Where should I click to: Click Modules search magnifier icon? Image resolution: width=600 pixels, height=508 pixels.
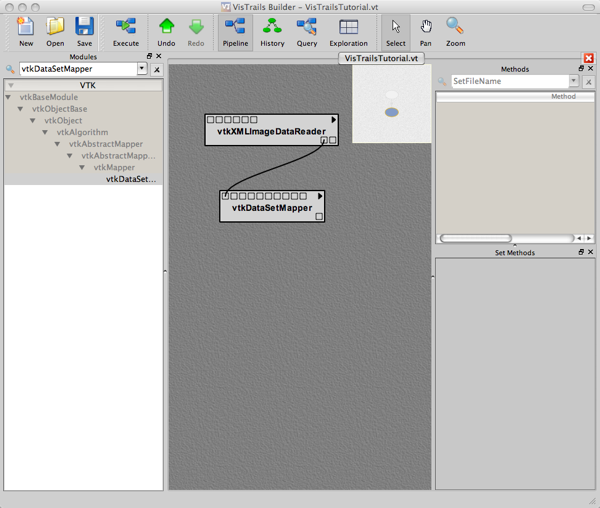click(x=10, y=69)
